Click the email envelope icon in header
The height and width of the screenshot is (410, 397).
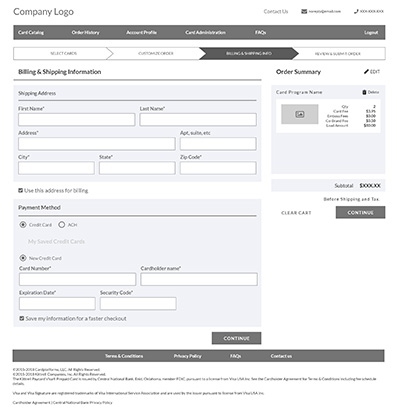(x=304, y=11)
